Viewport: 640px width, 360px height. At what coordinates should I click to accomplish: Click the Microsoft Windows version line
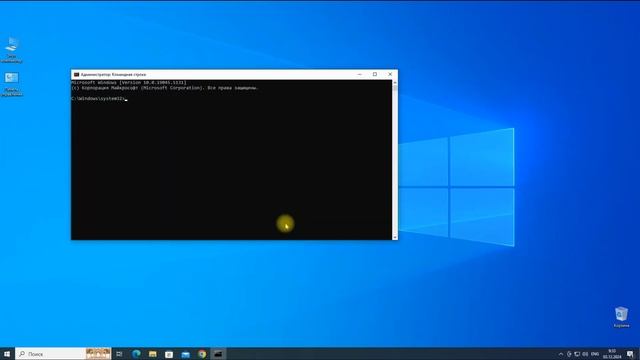[x=129, y=82]
